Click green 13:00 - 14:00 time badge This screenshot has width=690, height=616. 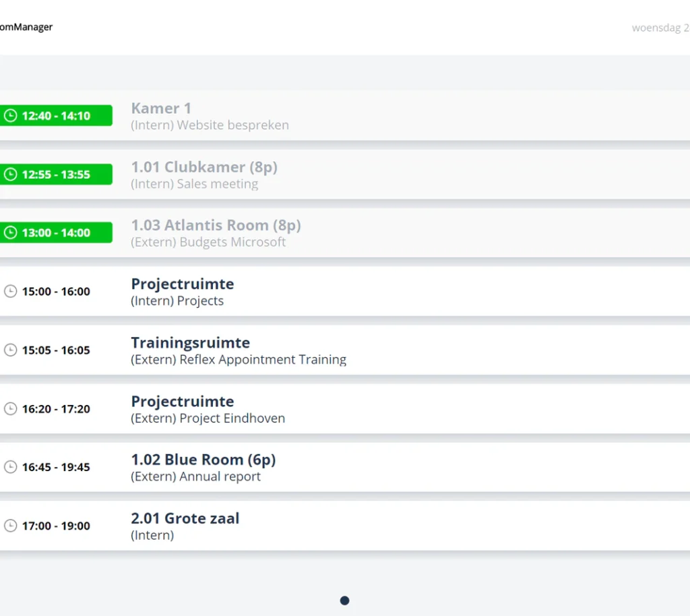[x=56, y=233]
